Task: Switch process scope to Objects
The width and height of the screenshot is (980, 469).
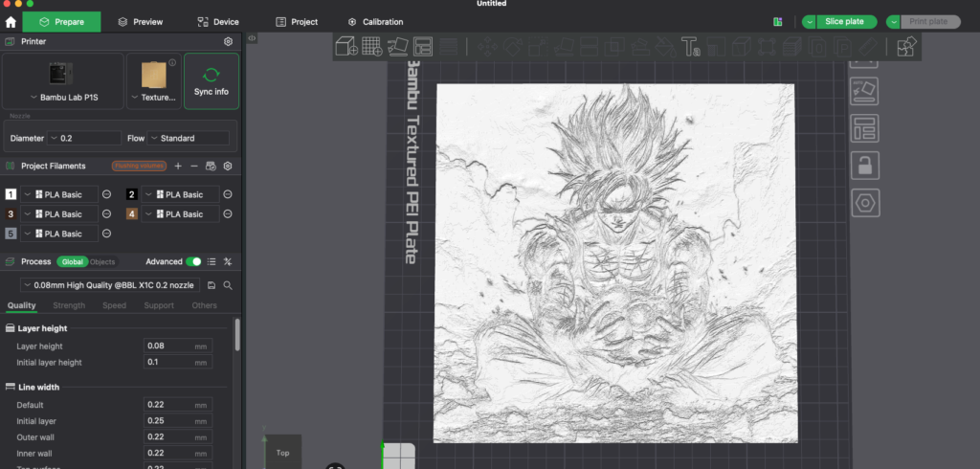Action: coord(102,261)
